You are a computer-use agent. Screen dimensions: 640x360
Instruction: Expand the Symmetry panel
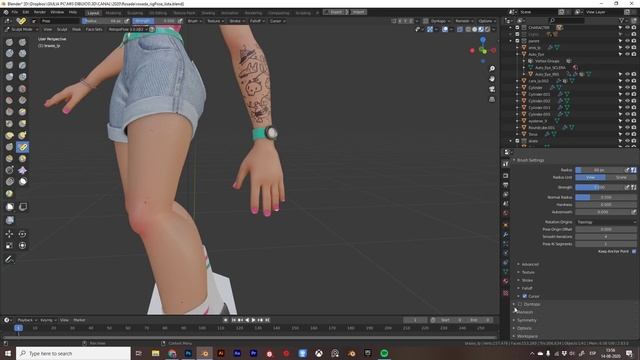[526, 320]
